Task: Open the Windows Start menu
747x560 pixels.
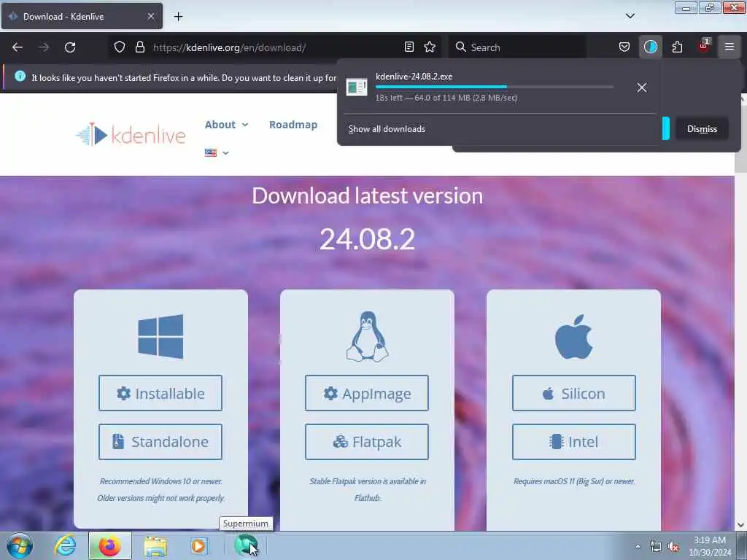Action: click(x=20, y=545)
